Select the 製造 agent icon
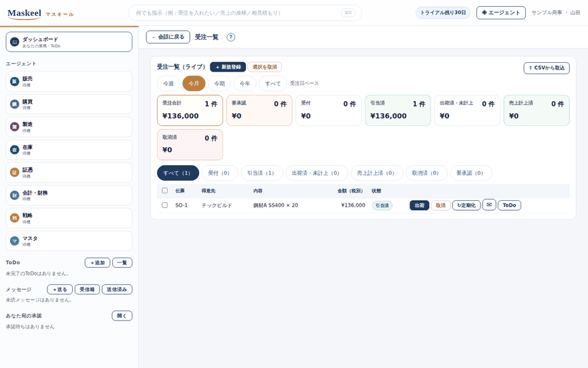 (x=14, y=127)
